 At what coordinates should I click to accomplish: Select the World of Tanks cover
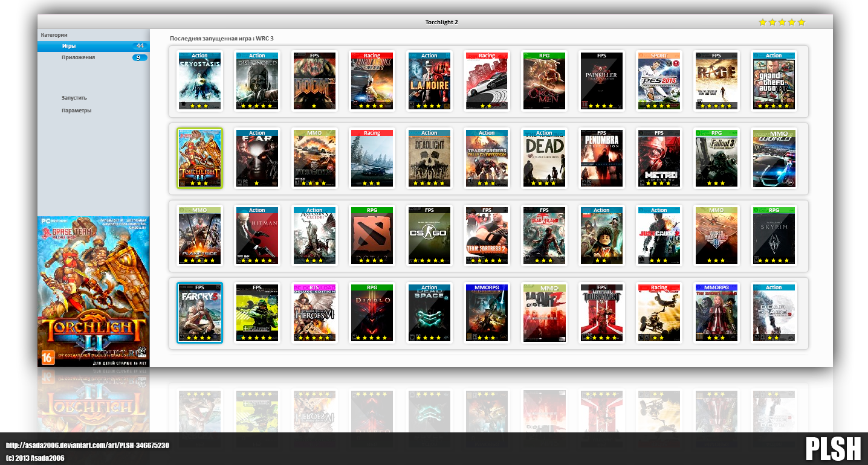pos(314,158)
